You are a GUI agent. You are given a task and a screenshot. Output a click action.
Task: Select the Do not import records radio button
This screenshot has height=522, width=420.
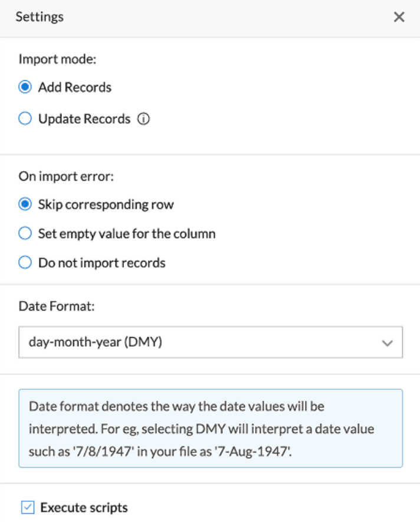[x=25, y=263]
